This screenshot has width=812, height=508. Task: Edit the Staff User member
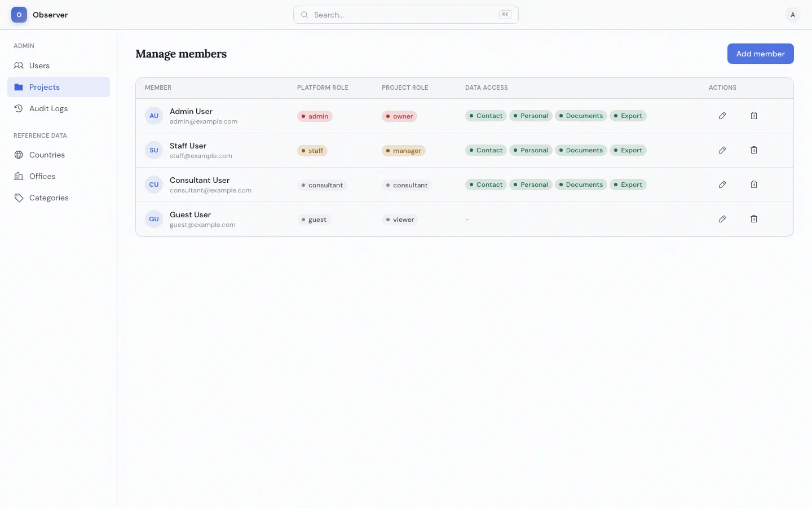pos(722,150)
